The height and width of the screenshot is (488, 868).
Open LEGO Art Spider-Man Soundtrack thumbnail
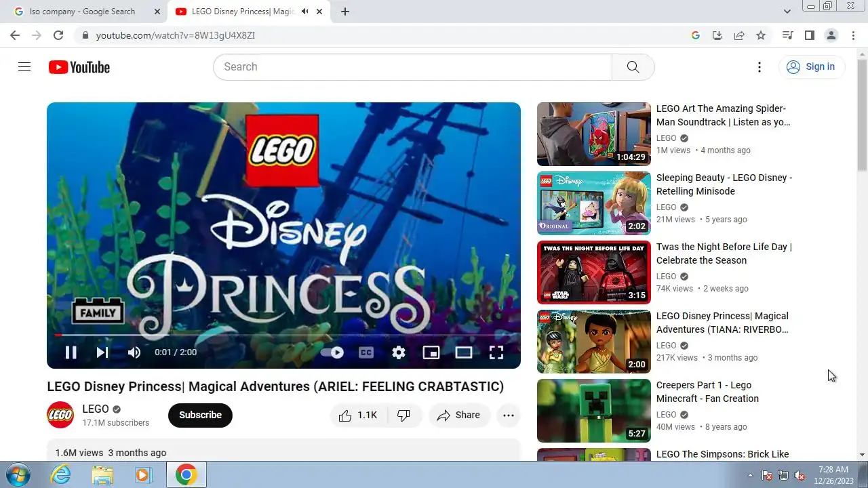594,134
